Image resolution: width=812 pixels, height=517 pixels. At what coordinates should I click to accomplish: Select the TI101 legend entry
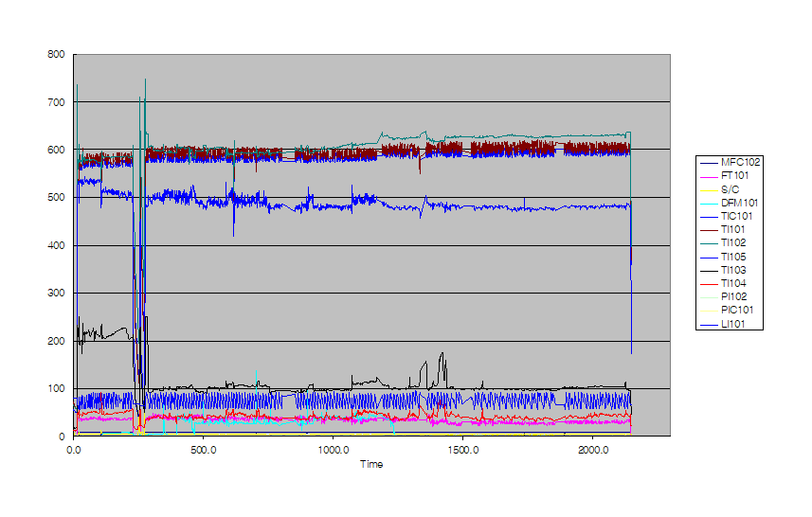pyautogui.click(x=722, y=230)
